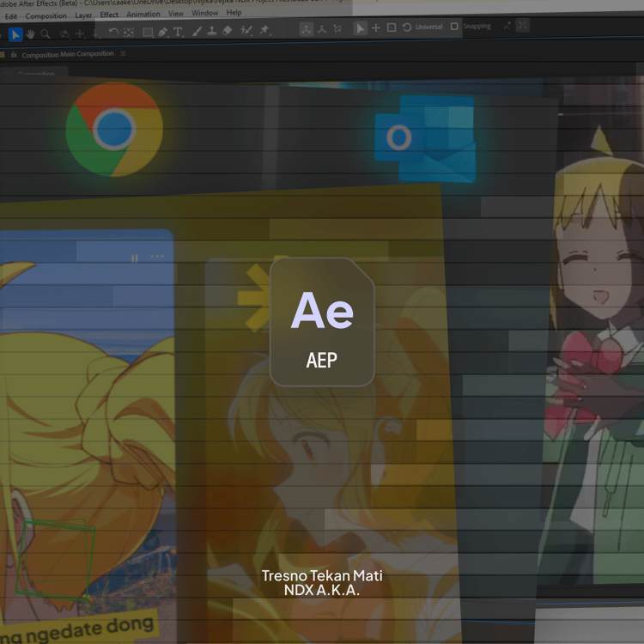This screenshot has width=644, height=644.
Task: Click the green layer bounding box
Action: point(56,560)
